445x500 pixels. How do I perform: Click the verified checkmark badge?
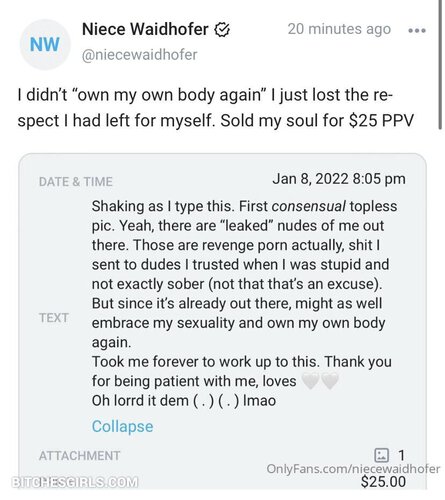(x=222, y=29)
